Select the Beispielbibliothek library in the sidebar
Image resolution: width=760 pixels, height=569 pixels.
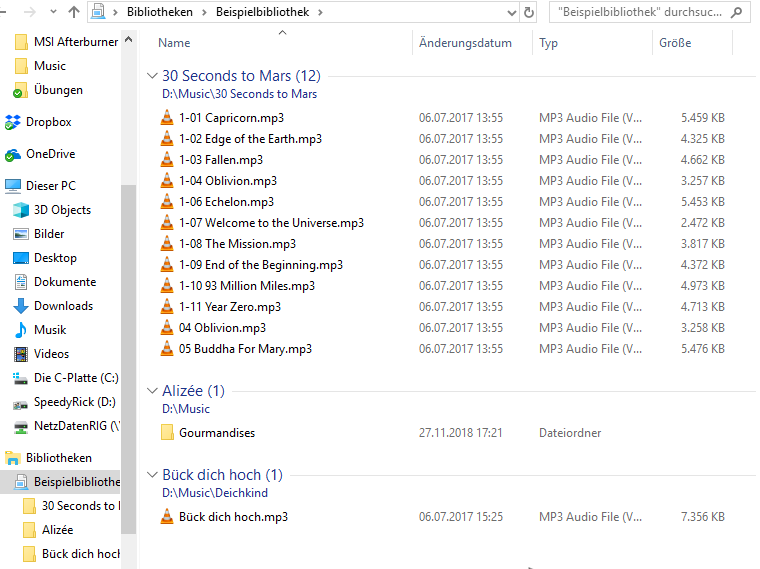[60, 482]
